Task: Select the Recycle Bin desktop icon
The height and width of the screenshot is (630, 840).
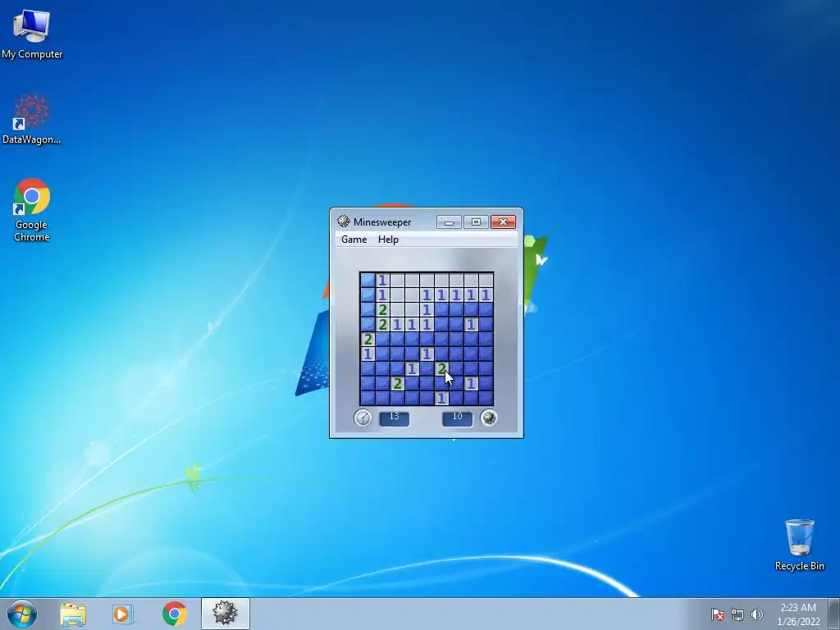Action: pos(799,545)
